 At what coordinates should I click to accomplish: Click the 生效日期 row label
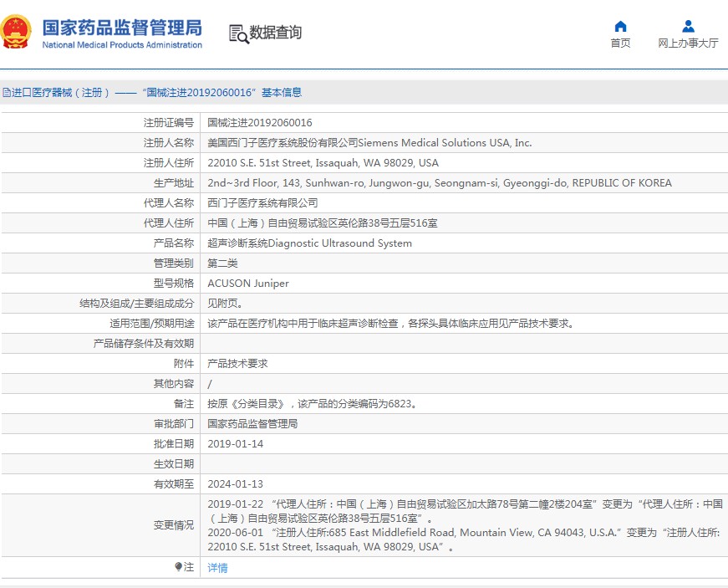coord(174,464)
